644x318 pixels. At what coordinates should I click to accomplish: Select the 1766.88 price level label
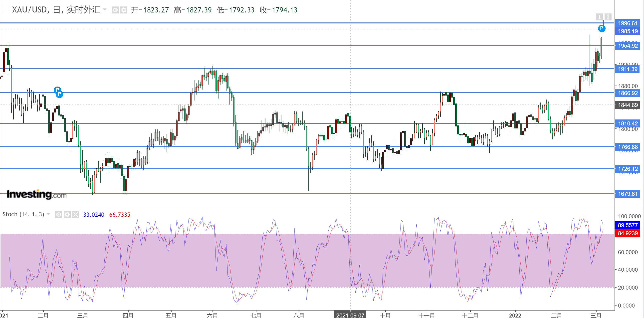point(627,147)
